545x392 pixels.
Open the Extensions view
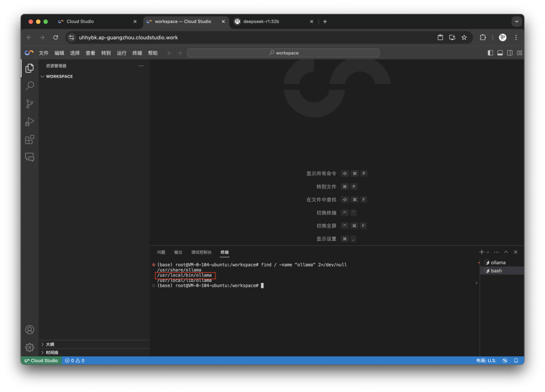click(x=30, y=139)
